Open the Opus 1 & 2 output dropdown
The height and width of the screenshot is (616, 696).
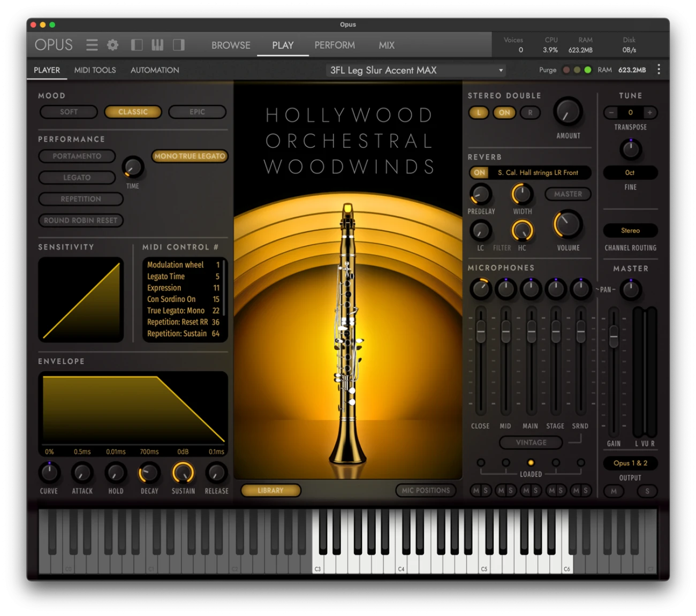click(630, 463)
